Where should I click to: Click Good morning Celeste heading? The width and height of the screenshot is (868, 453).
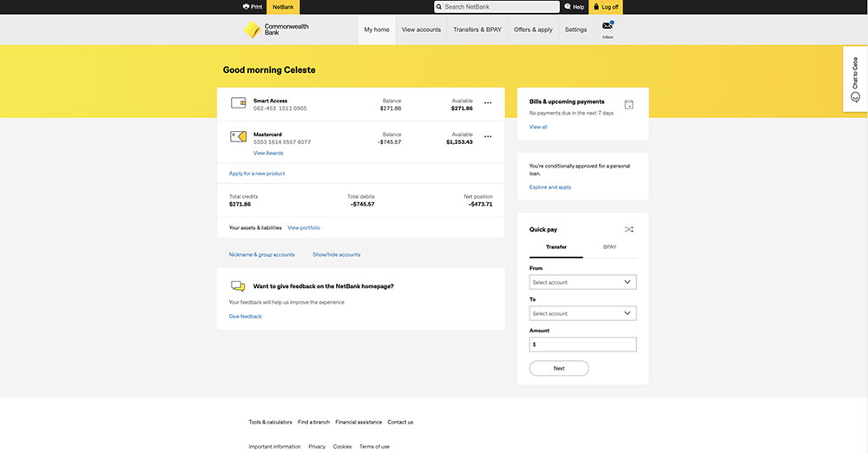269,69
